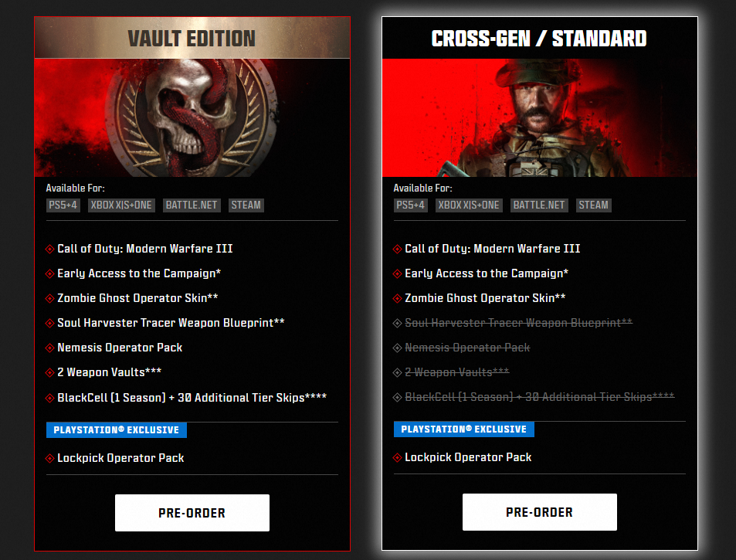The height and width of the screenshot is (560, 736).
Task: Click diamond icon beside 2 Weapon Vaults, Vault
Action: click(49, 373)
